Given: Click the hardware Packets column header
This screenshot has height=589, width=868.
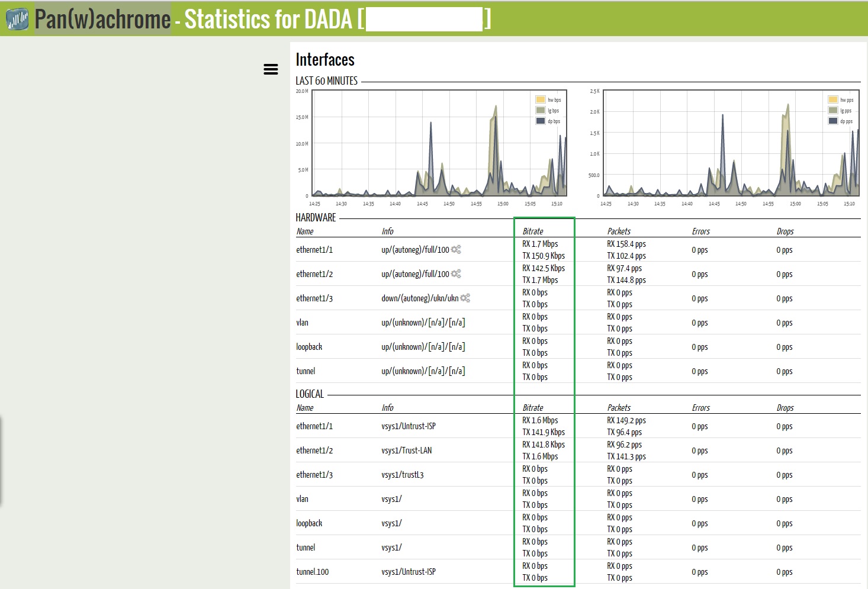Looking at the screenshot, I should [x=619, y=231].
